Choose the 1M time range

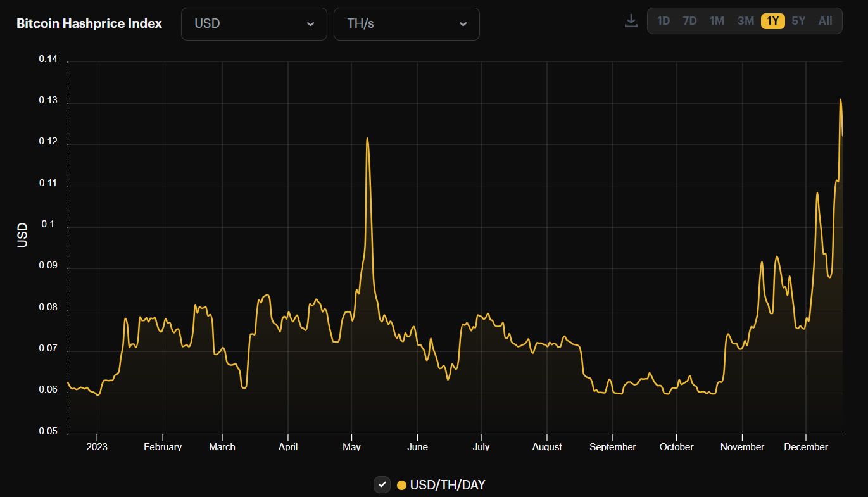[717, 21]
